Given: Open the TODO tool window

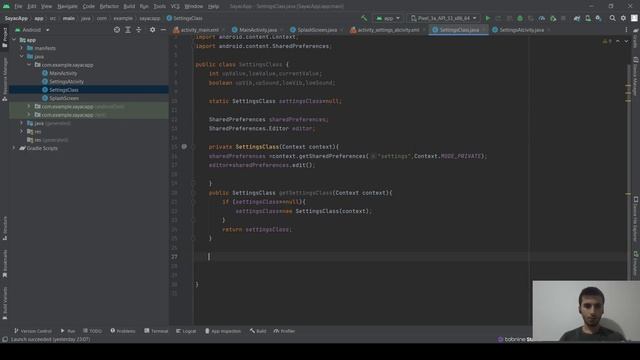Looking at the screenshot, I should pos(93,331).
